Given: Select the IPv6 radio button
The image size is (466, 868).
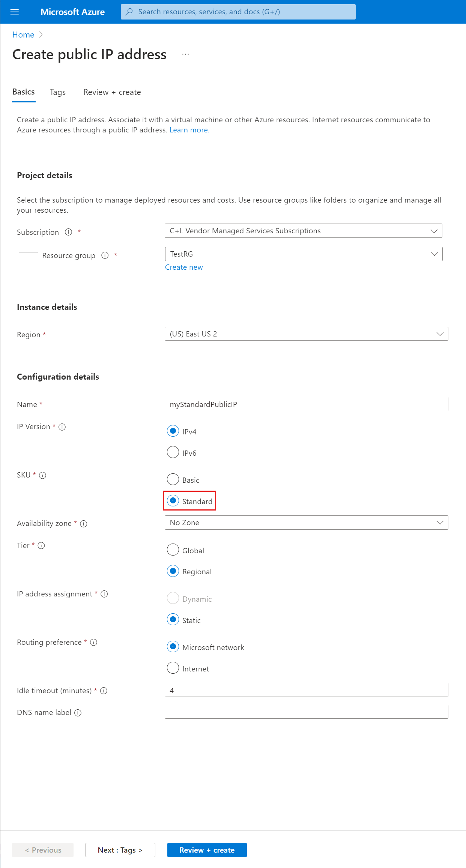Looking at the screenshot, I should point(173,452).
